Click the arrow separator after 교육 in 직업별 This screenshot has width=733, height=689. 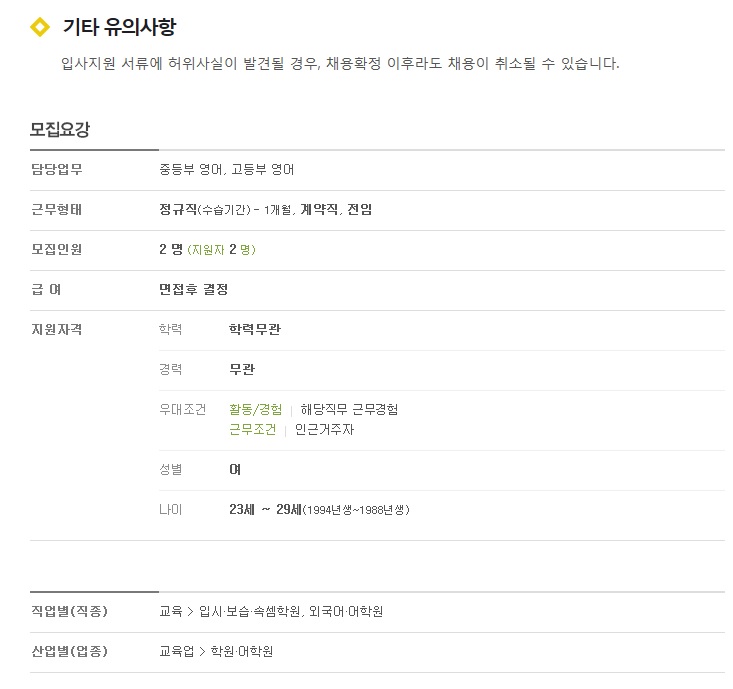(x=190, y=611)
